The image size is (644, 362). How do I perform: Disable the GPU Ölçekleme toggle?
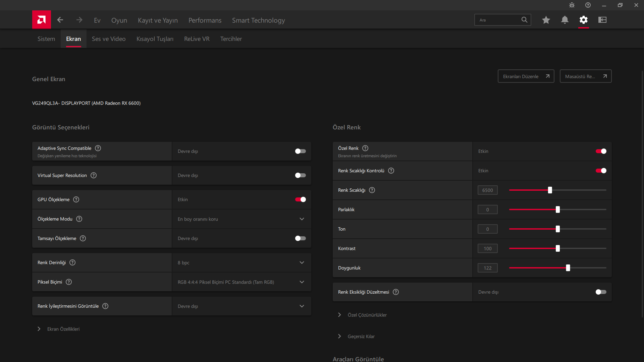300,199
